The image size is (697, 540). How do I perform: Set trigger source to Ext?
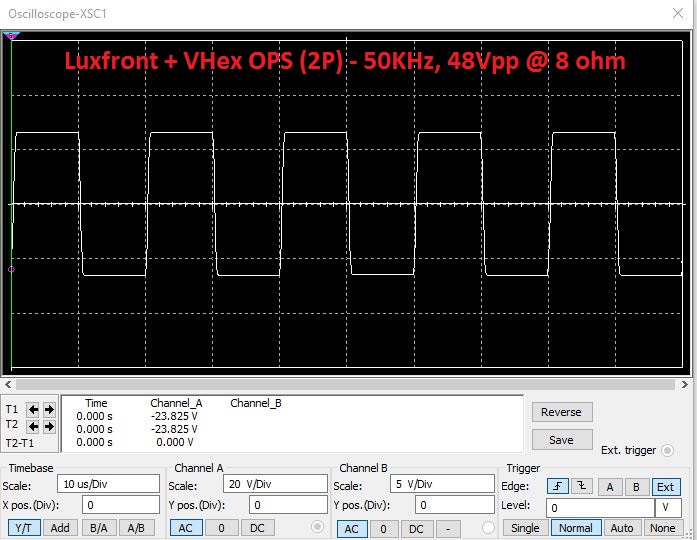(666, 487)
